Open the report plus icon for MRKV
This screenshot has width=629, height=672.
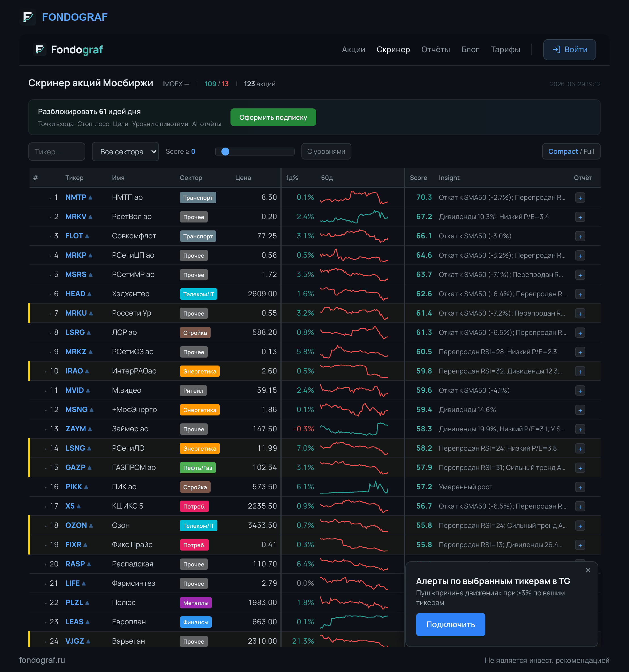click(580, 217)
